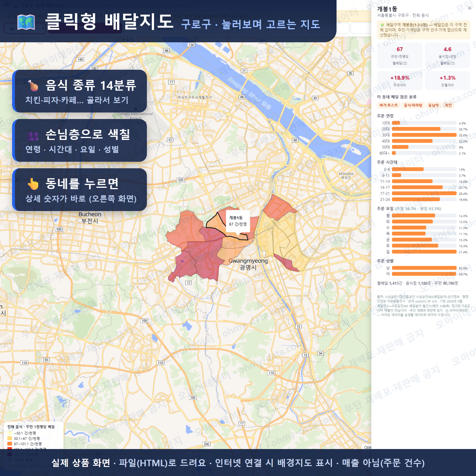Select the 중식·마라탕 category tag

tap(413, 105)
